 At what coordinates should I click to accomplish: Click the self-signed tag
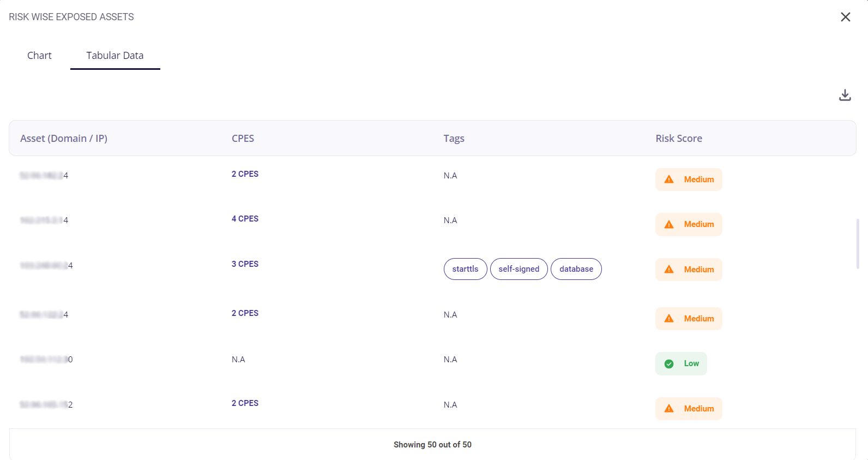(x=519, y=269)
